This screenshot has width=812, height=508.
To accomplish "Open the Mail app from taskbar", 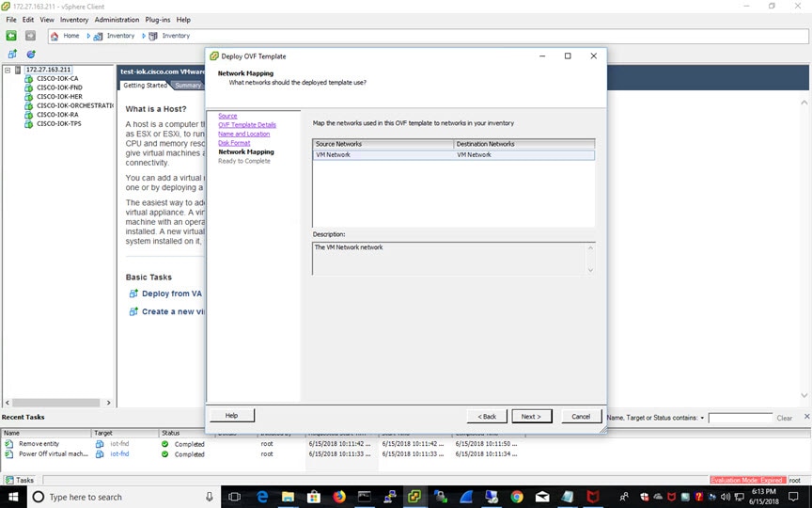I will (542, 497).
